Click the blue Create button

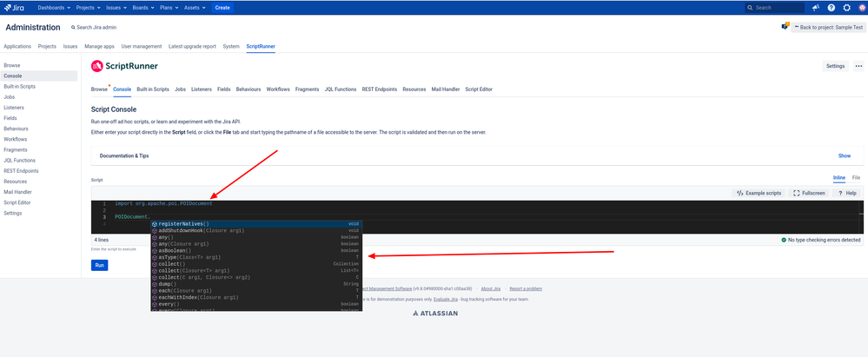click(222, 8)
